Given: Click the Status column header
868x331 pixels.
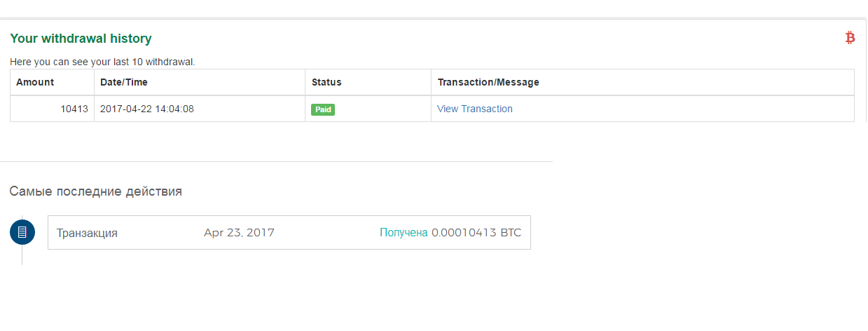Looking at the screenshot, I should point(326,82).
